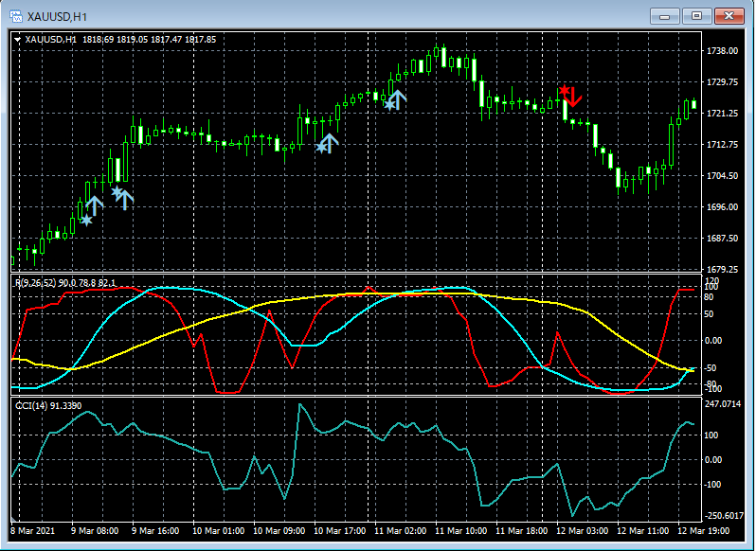Viewport: 756px width, 551px height.
Task: Minimize the XAUUSD chart window
Action: click(x=667, y=16)
